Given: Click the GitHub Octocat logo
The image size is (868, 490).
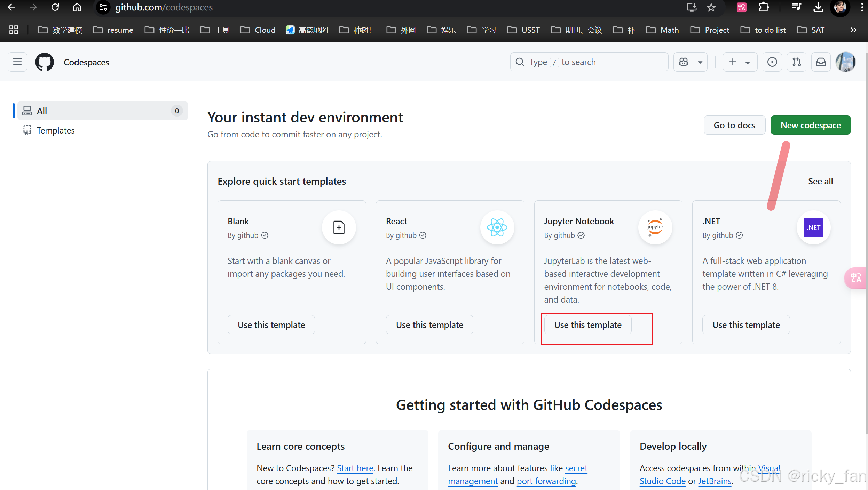Looking at the screenshot, I should click(45, 62).
